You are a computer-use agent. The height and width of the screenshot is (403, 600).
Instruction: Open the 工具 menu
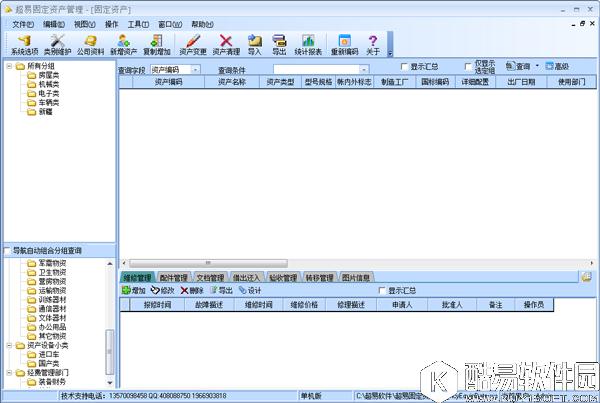138,24
